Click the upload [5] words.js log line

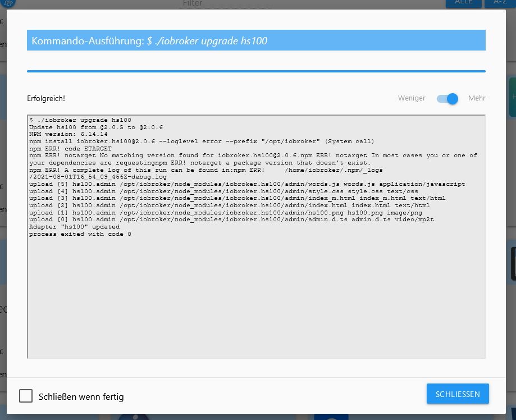(x=247, y=184)
